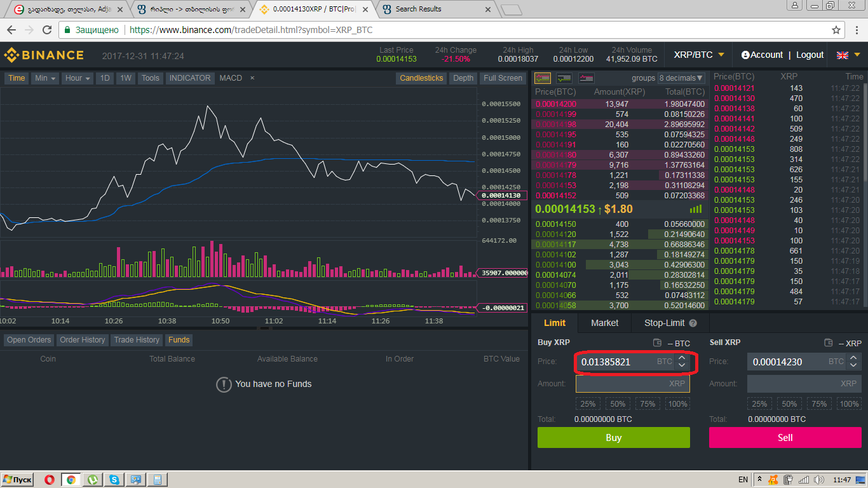Decrease the Buy price with down stepper arrow
Image resolution: width=868 pixels, height=488 pixels.
point(682,365)
